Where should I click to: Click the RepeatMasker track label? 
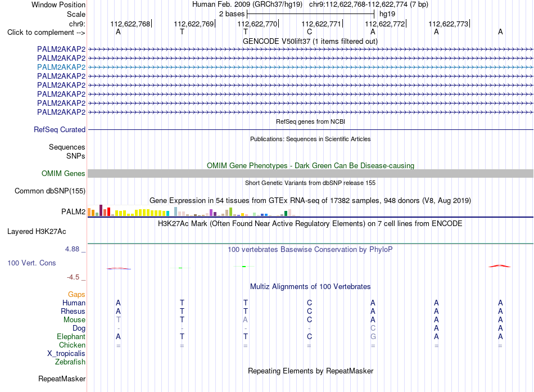tap(62, 379)
